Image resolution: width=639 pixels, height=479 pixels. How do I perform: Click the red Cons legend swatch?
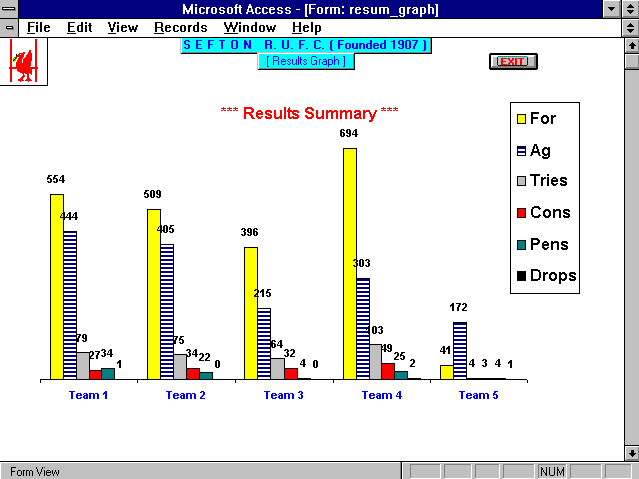coord(520,213)
